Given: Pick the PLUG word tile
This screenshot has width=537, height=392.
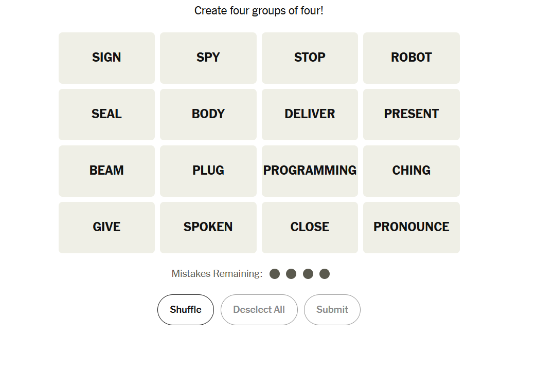Looking at the screenshot, I should 208,171.
